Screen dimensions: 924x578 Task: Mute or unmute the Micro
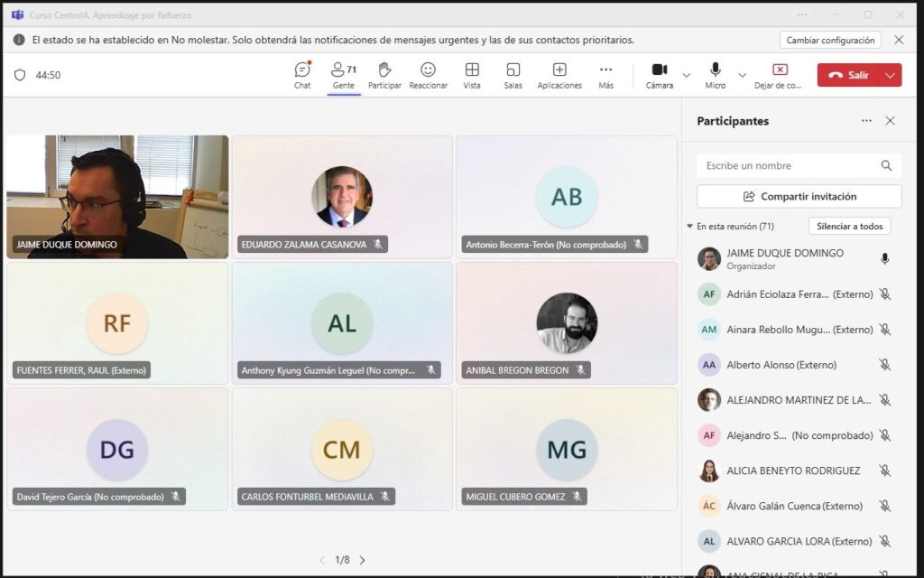(x=715, y=76)
